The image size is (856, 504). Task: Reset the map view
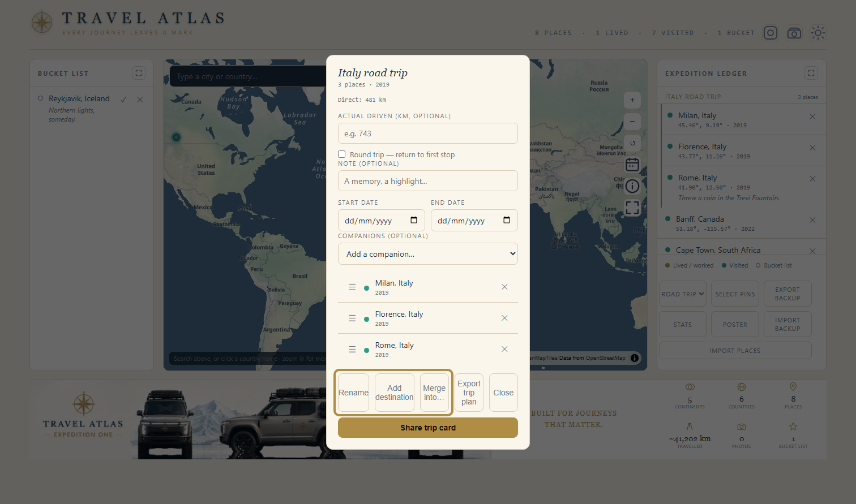pyautogui.click(x=632, y=143)
